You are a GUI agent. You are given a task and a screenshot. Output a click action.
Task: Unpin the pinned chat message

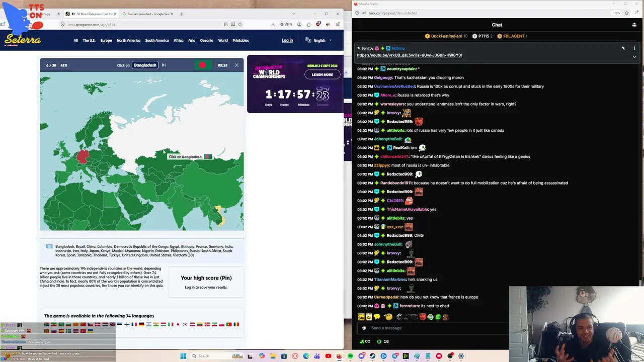tap(623, 48)
